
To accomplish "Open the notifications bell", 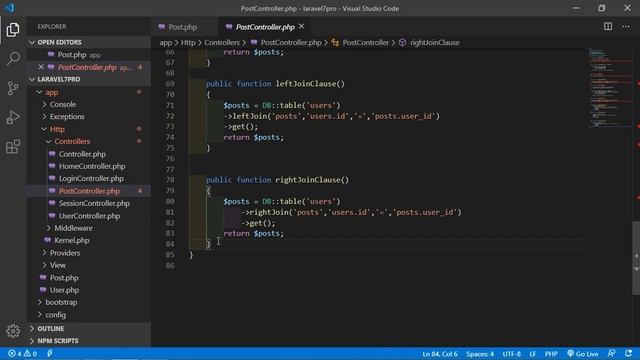I will click(x=628, y=353).
